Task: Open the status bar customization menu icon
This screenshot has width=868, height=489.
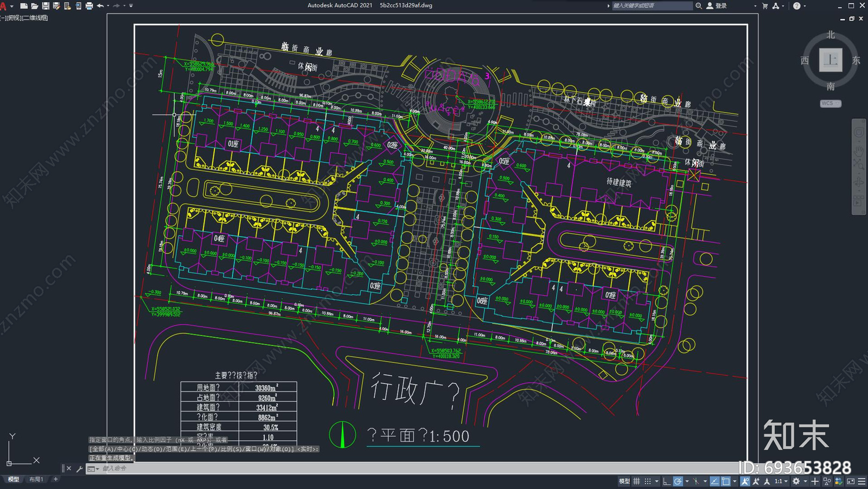Action: (x=861, y=481)
